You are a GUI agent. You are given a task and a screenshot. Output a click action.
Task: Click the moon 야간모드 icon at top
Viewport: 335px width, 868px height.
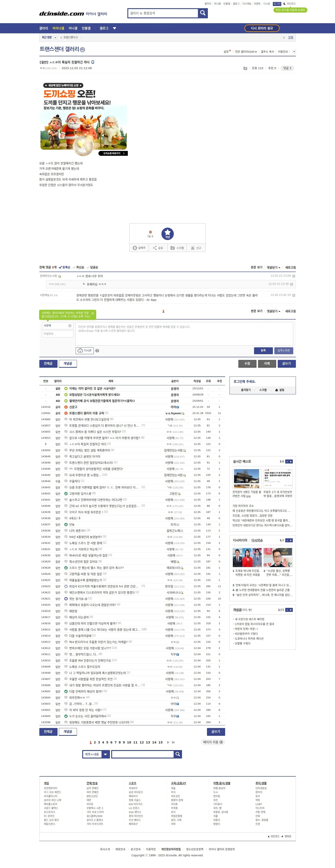click(284, 4)
